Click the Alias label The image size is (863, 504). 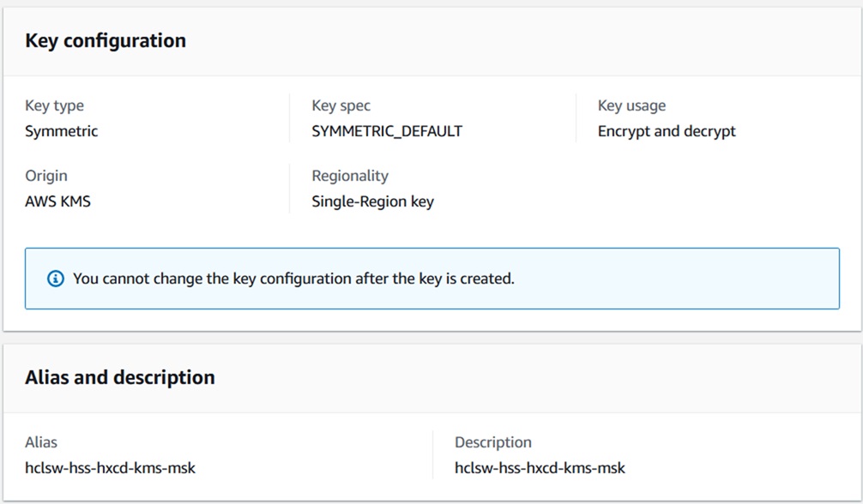pos(41,442)
